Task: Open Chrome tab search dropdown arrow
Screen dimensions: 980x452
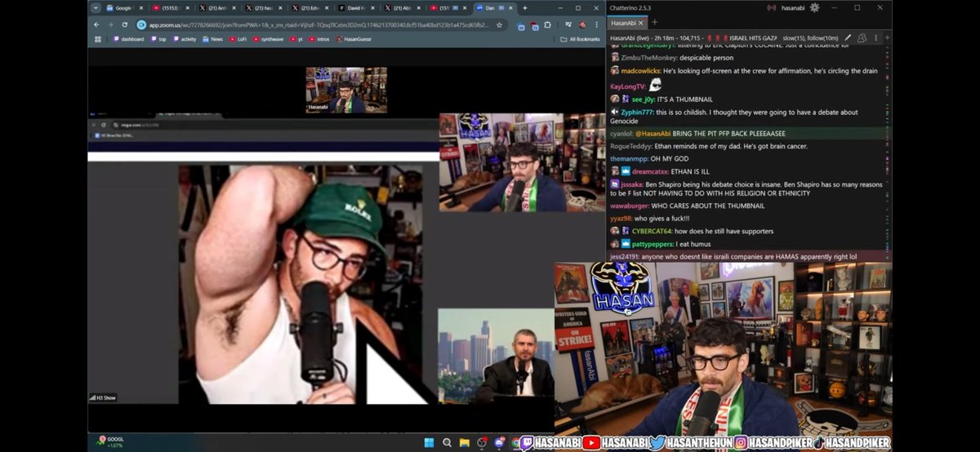Action: point(96,7)
